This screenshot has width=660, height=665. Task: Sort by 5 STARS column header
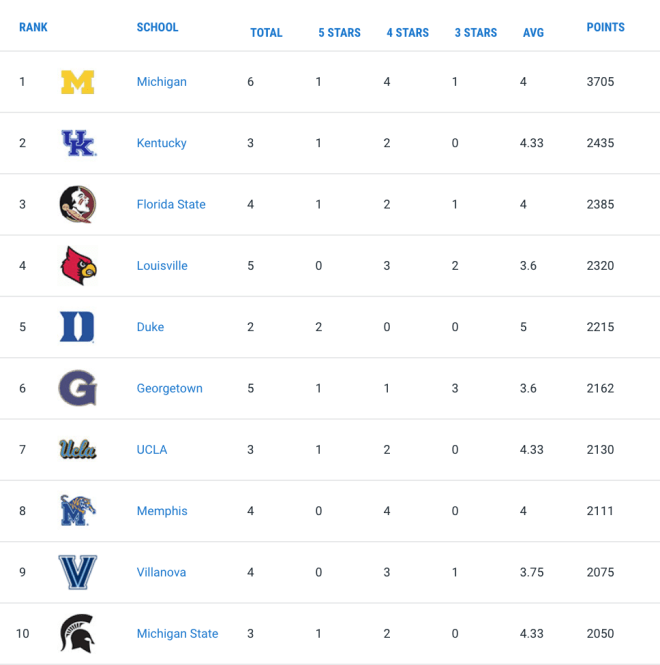[x=339, y=33]
